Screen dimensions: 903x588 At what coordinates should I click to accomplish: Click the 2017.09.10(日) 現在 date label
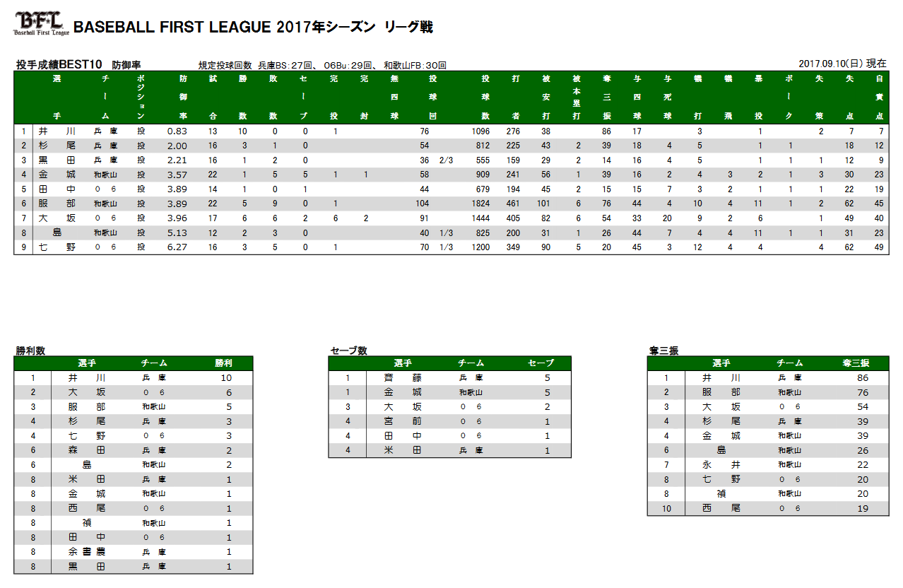coord(842,64)
